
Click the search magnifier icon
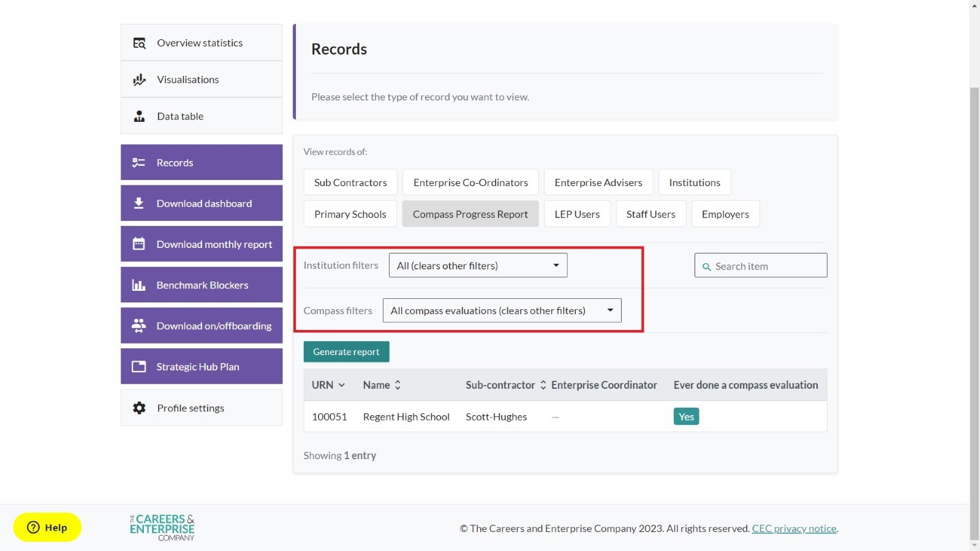[x=706, y=267]
